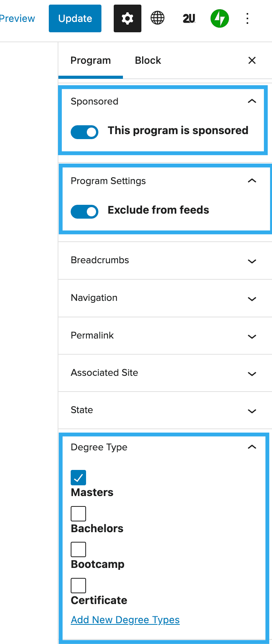Toggle off This program is sponsored
This screenshot has height=644, width=272.
pyautogui.click(x=85, y=132)
